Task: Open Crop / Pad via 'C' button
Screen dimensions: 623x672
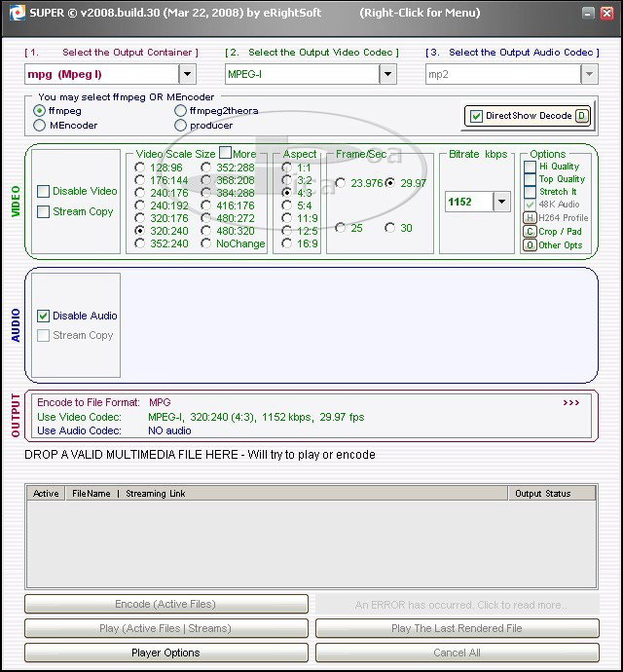Action: point(531,232)
